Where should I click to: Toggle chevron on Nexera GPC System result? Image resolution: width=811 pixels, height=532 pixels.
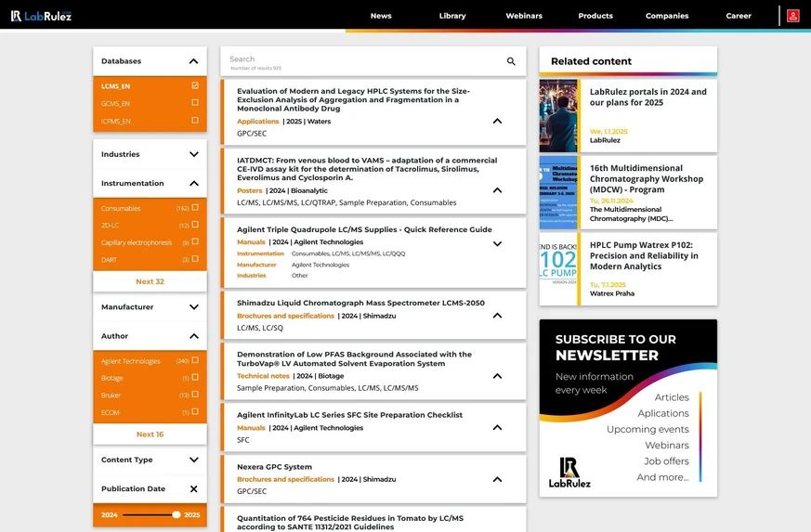pos(497,479)
